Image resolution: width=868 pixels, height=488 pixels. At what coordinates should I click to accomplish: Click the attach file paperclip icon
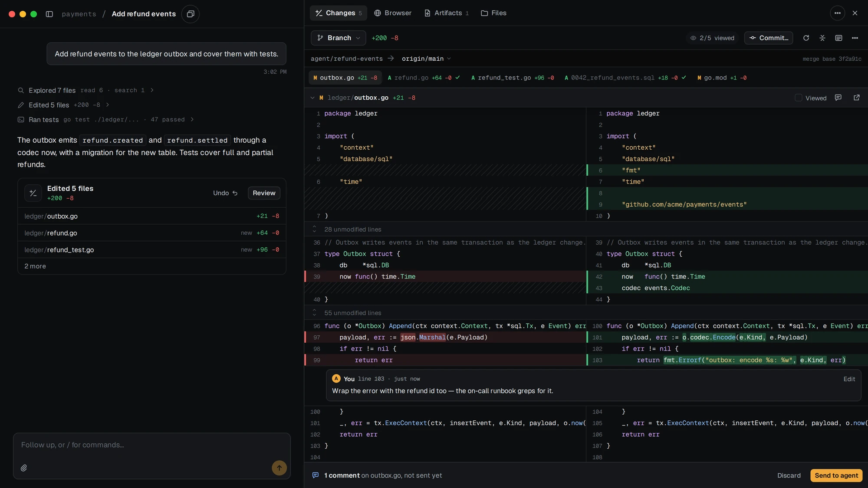(24, 468)
